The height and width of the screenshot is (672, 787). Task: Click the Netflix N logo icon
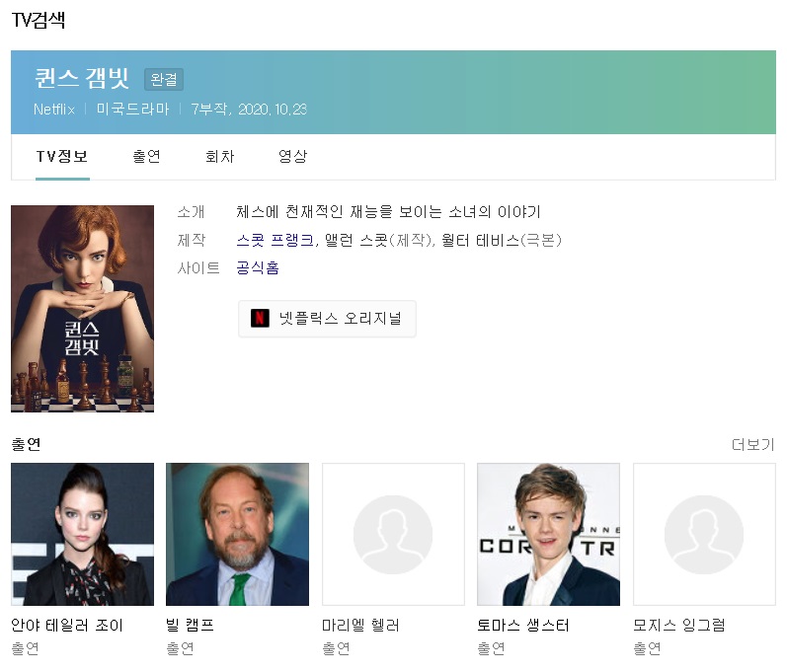(x=260, y=318)
